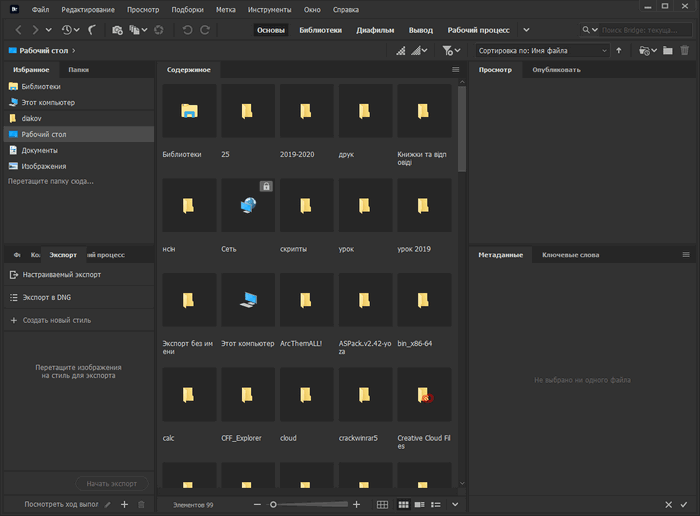This screenshot has height=516, width=700.
Task: Switch to list view mode
Action: point(437,505)
